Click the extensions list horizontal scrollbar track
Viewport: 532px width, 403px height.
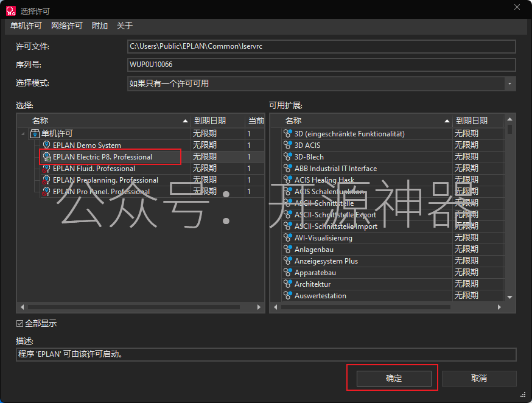coord(365,307)
